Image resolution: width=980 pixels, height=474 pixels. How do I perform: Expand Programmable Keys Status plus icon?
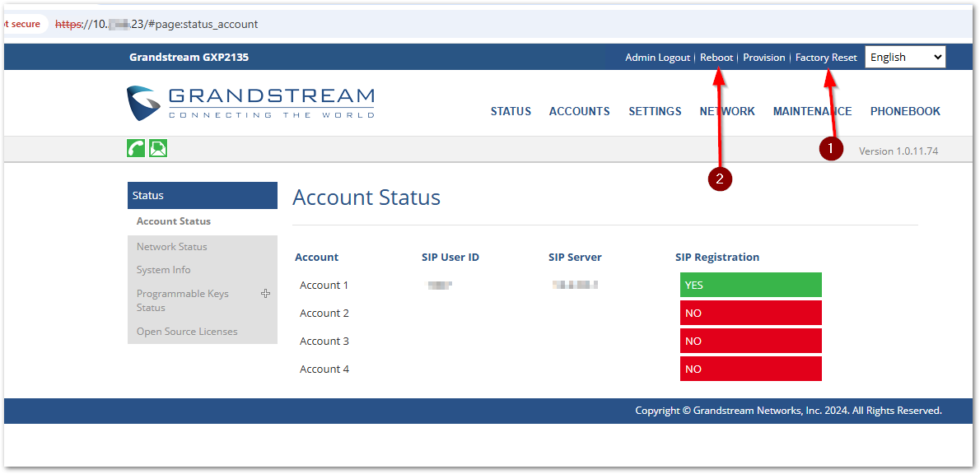tap(266, 294)
